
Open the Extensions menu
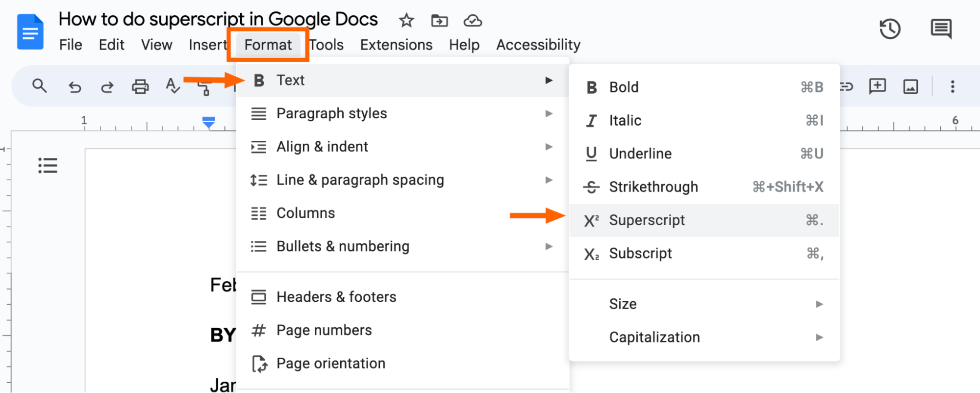[396, 45]
